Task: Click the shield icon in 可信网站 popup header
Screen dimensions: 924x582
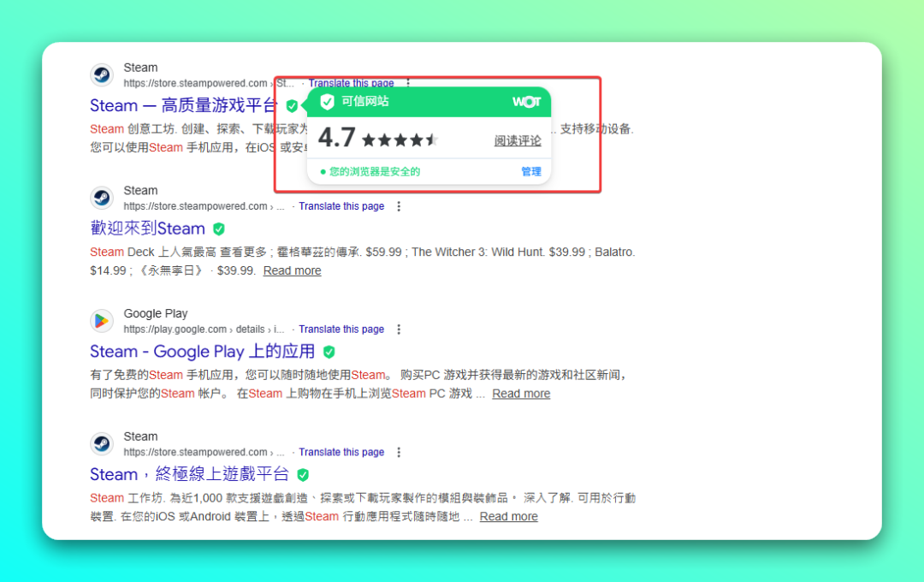Action: (x=327, y=102)
